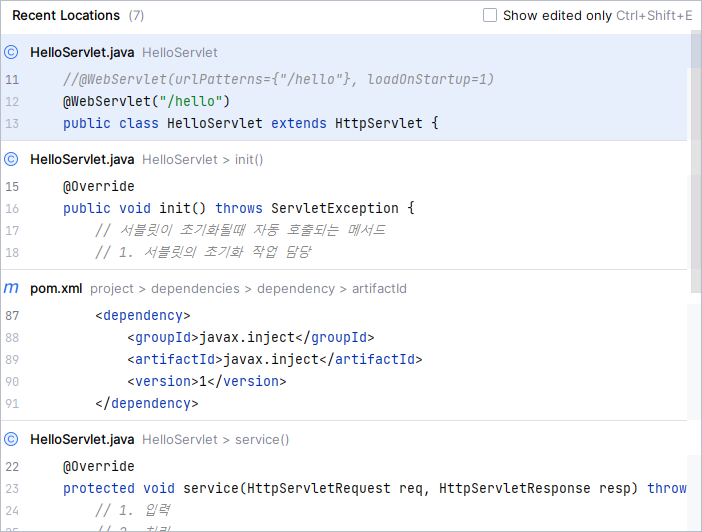Click line 91 closing dependency tag
Viewport: 702px width, 532px height.
(147, 403)
